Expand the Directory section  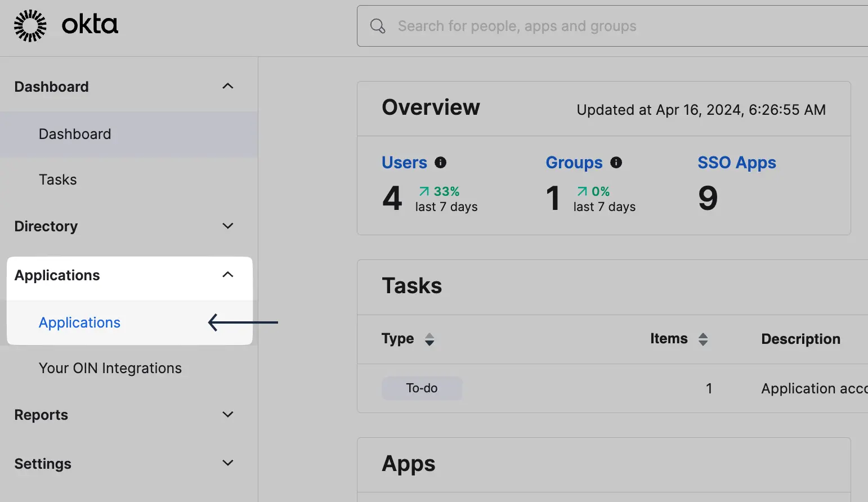click(227, 226)
